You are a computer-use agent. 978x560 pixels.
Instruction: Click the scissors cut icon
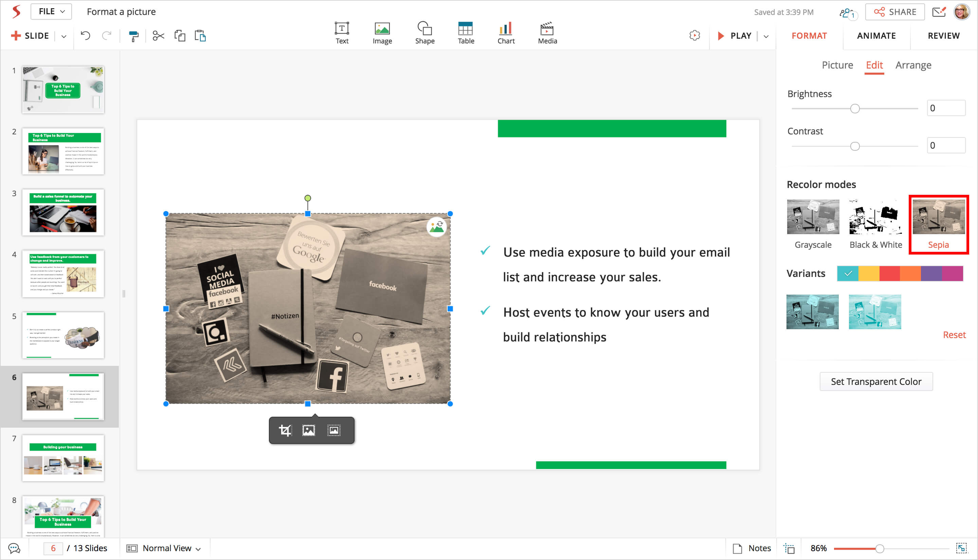[158, 36]
